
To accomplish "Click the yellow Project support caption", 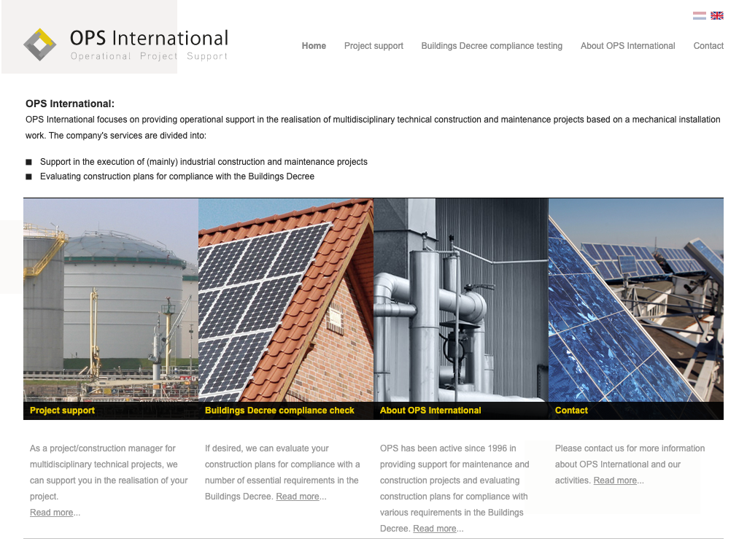I will click(62, 411).
